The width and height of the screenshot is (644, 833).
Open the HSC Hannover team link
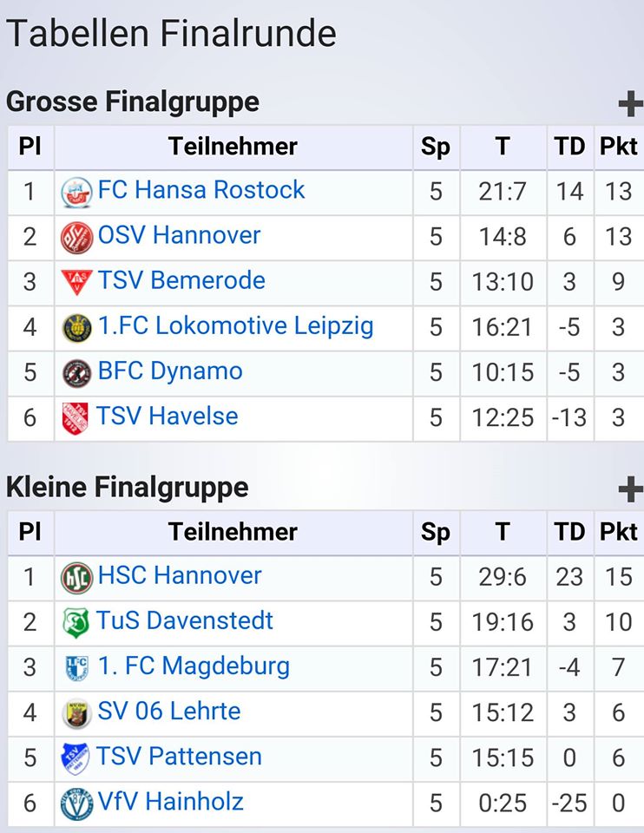180,575
